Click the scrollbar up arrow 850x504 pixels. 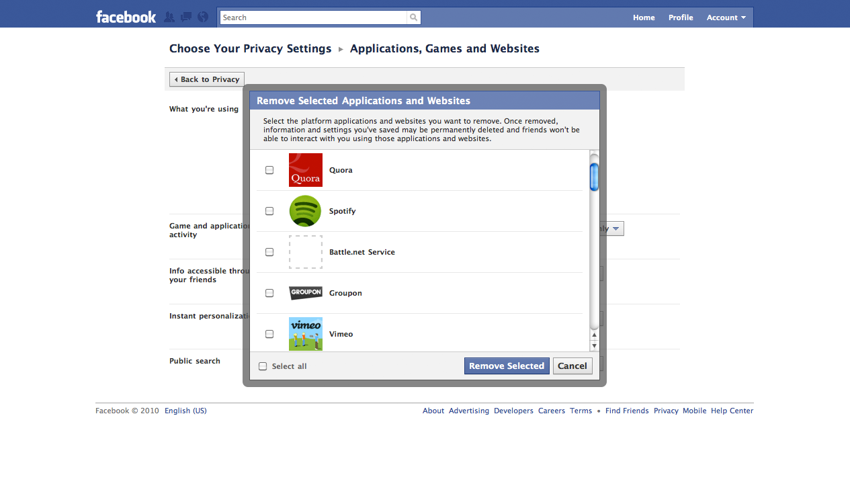[x=594, y=335]
